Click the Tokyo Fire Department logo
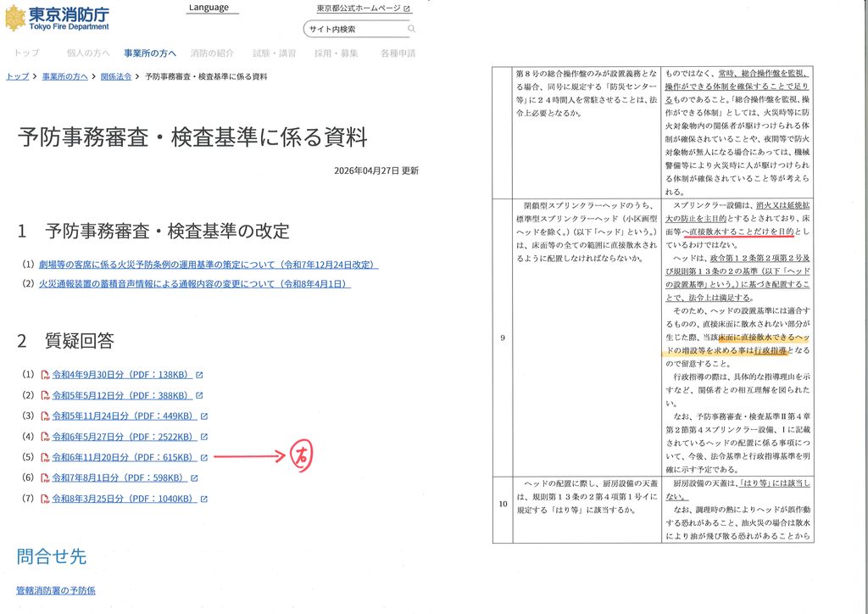The image size is (868, 614). [58, 18]
